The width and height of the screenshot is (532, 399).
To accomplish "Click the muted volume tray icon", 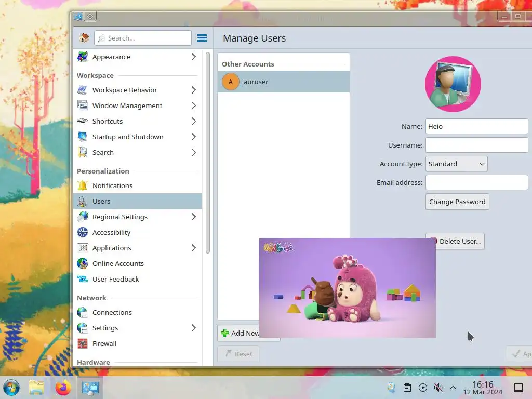I will [438, 388].
